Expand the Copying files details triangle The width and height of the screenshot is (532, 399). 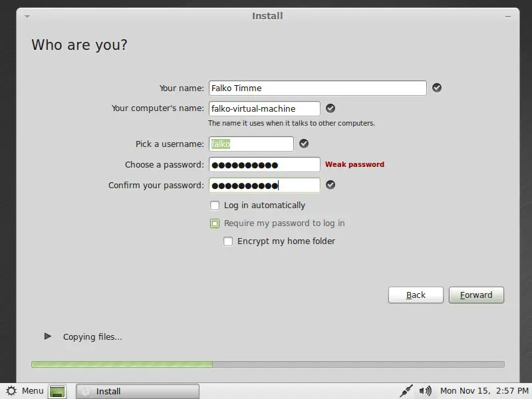click(47, 336)
